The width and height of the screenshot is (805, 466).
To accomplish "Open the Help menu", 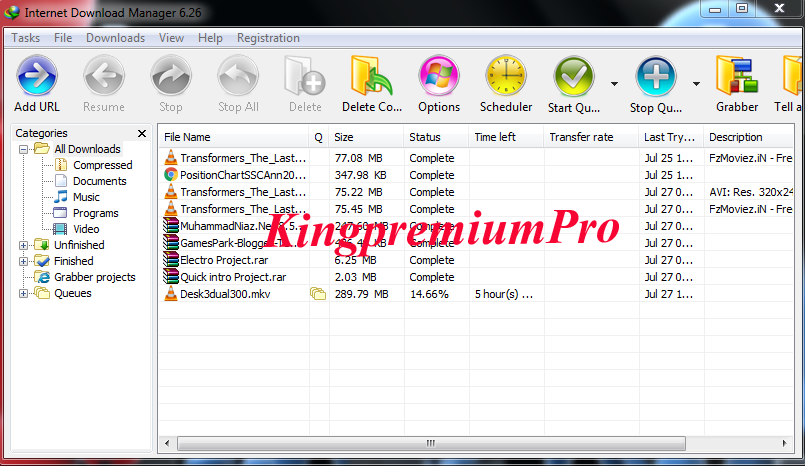I will [210, 38].
